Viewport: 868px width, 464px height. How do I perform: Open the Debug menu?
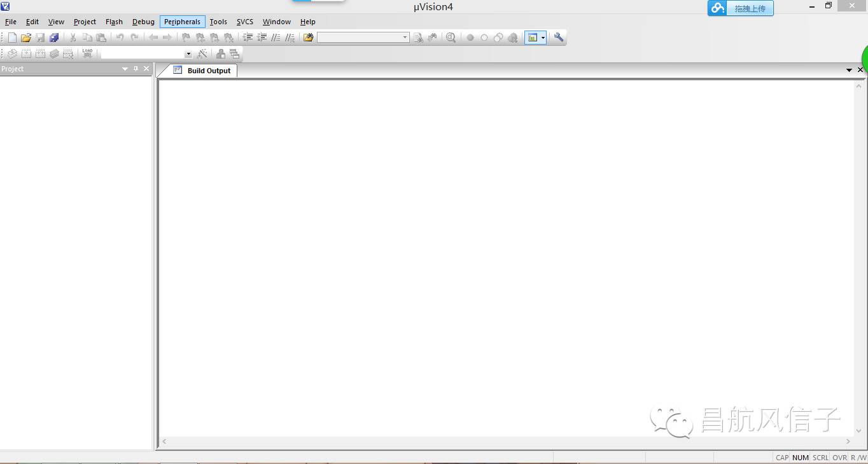tap(143, 22)
